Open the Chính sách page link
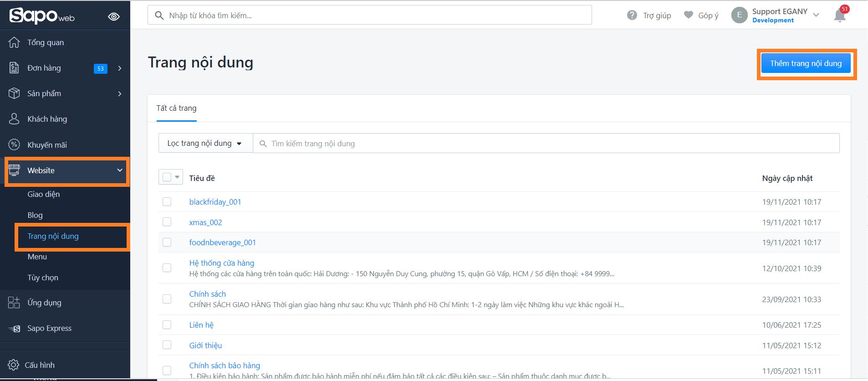The image size is (868, 381). [207, 294]
